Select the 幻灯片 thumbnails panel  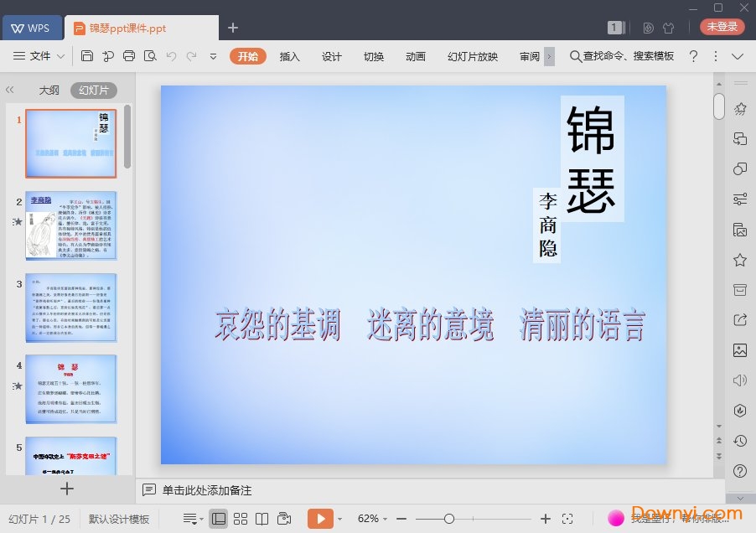[x=95, y=90]
